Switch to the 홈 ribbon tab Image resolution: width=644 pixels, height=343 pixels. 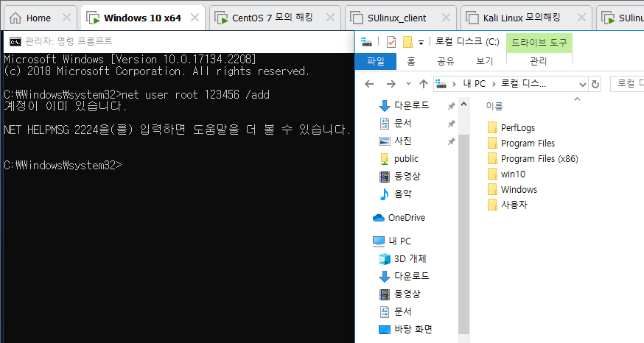pyautogui.click(x=411, y=61)
